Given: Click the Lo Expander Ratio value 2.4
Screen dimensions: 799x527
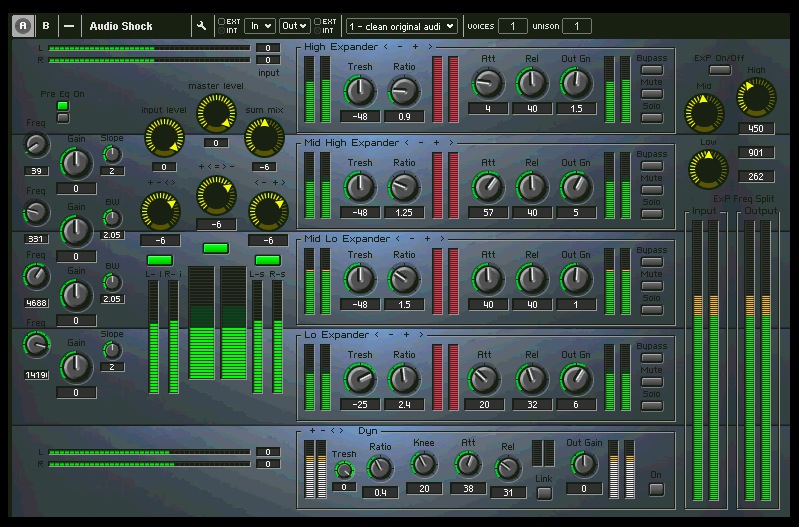Looking at the screenshot, I should click(x=404, y=404).
